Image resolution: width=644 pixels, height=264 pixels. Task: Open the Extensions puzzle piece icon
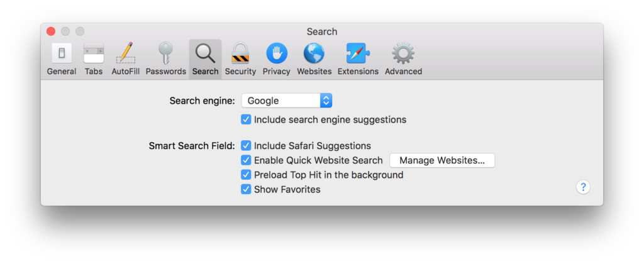click(358, 54)
